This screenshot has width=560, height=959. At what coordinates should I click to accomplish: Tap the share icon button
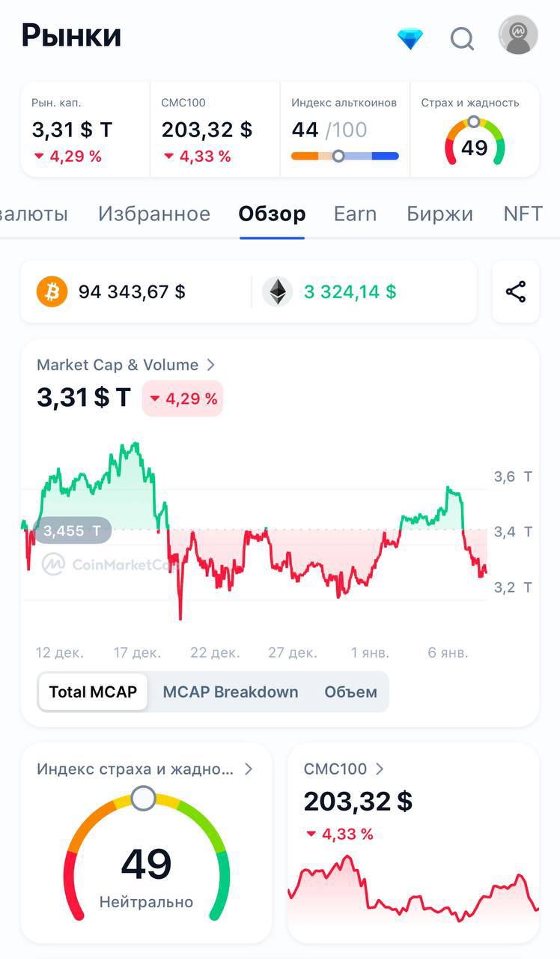click(x=516, y=291)
